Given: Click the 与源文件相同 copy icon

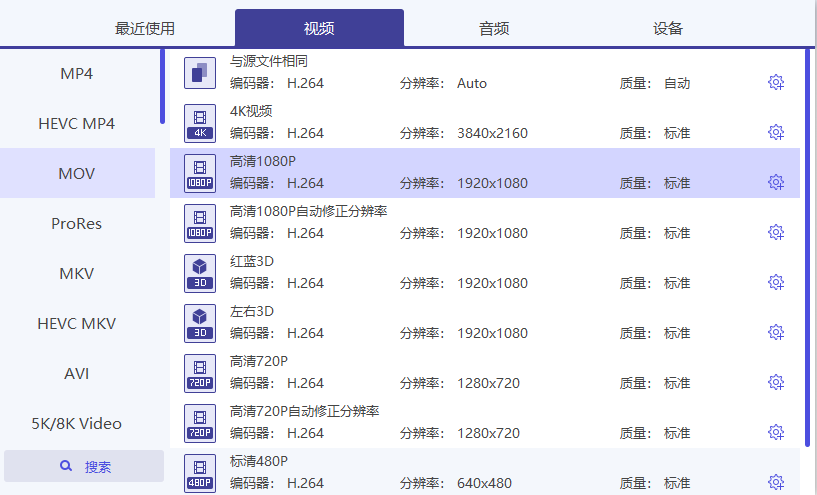Looking at the screenshot, I should pos(200,73).
